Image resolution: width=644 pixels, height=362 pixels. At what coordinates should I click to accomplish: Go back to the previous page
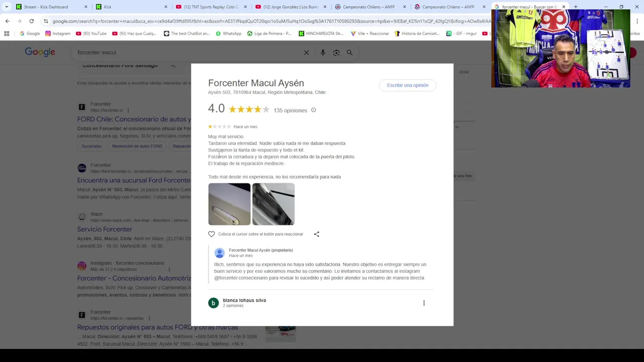tap(8, 21)
